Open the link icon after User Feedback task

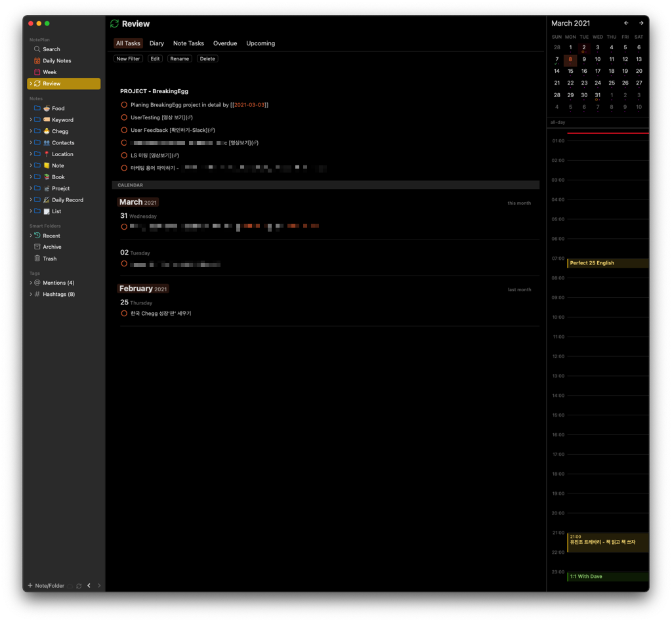pos(211,130)
